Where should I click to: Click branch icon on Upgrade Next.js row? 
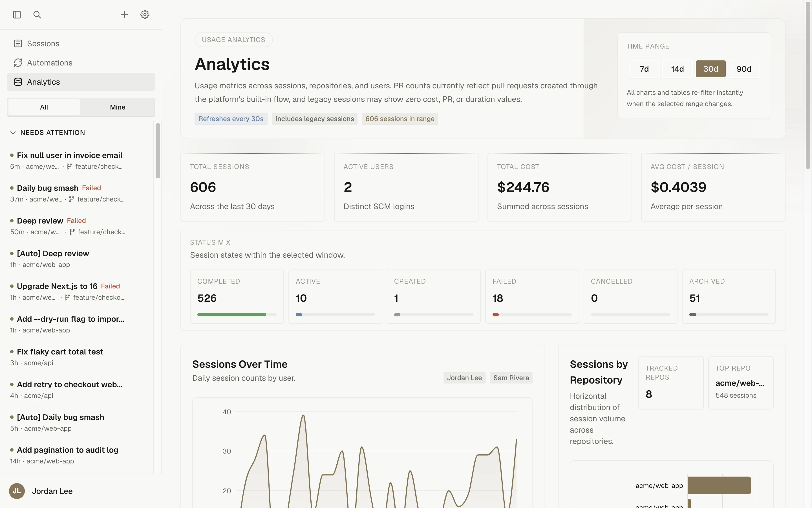67,297
